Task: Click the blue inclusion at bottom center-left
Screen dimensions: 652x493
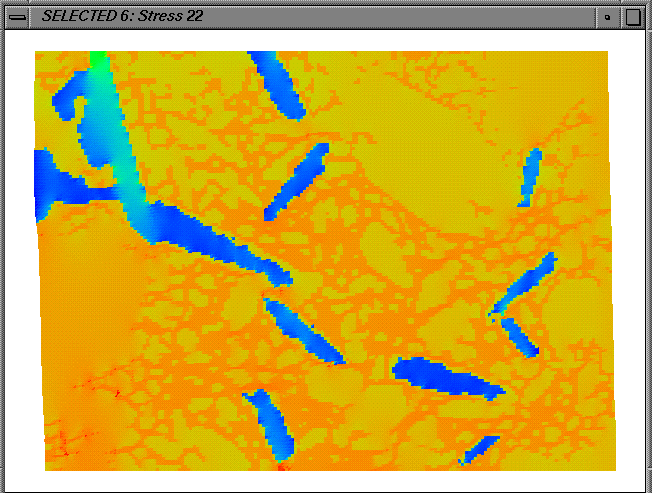Action: (x=268, y=420)
